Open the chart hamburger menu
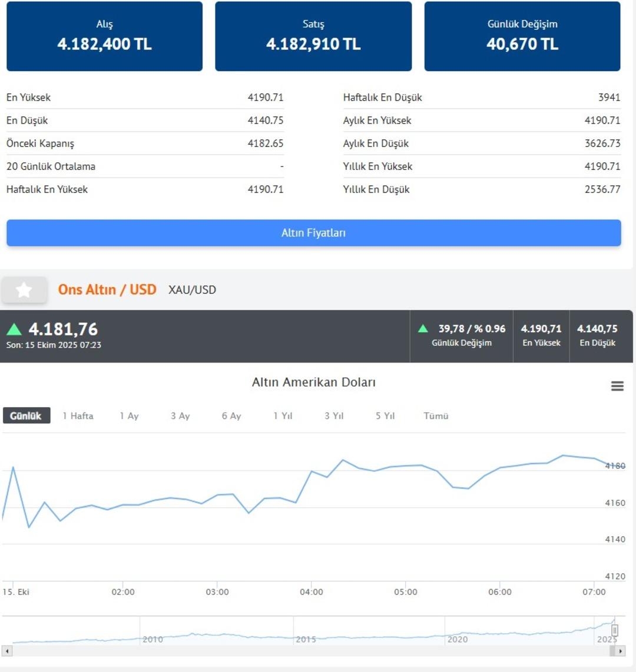 click(617, 386)
